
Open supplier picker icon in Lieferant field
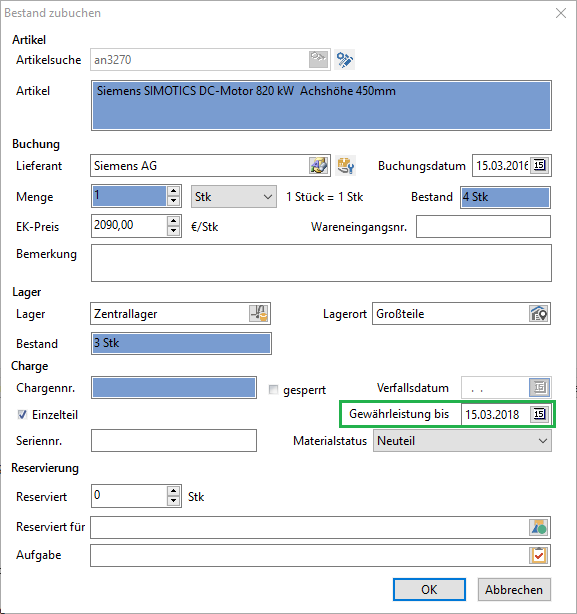[319, 166]
